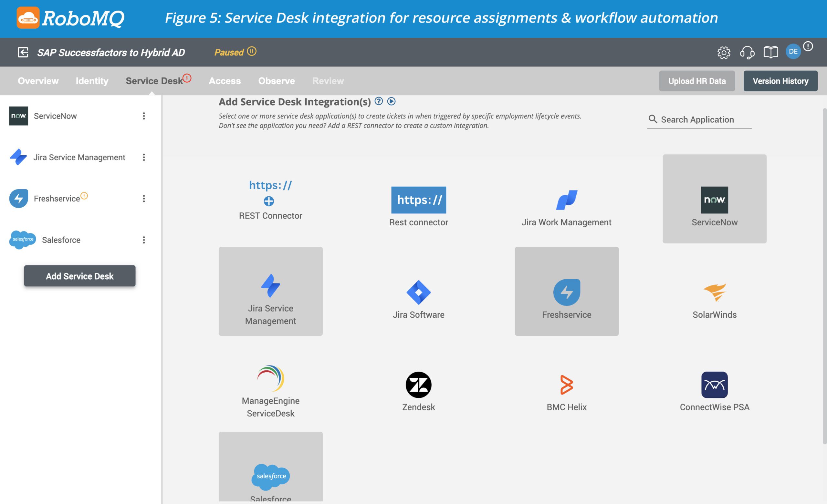Open ServiceNow options menu in sidebar
827x504 pixels.
click(144, 116)
